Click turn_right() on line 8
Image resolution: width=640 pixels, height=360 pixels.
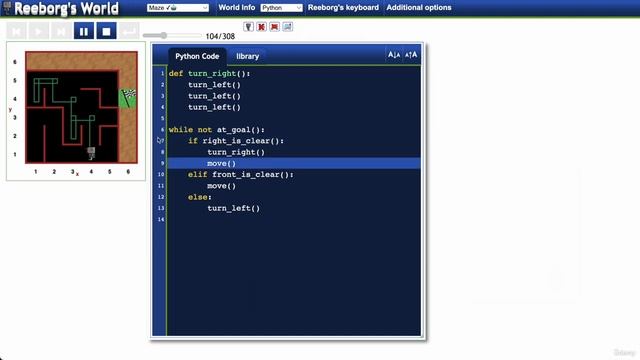point(236,152)
